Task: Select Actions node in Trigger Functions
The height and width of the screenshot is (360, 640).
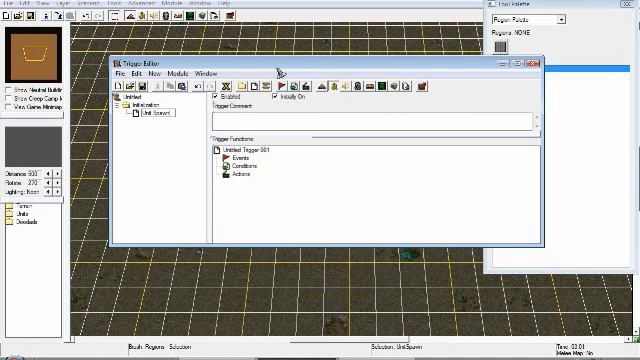Action: [241, 174]
